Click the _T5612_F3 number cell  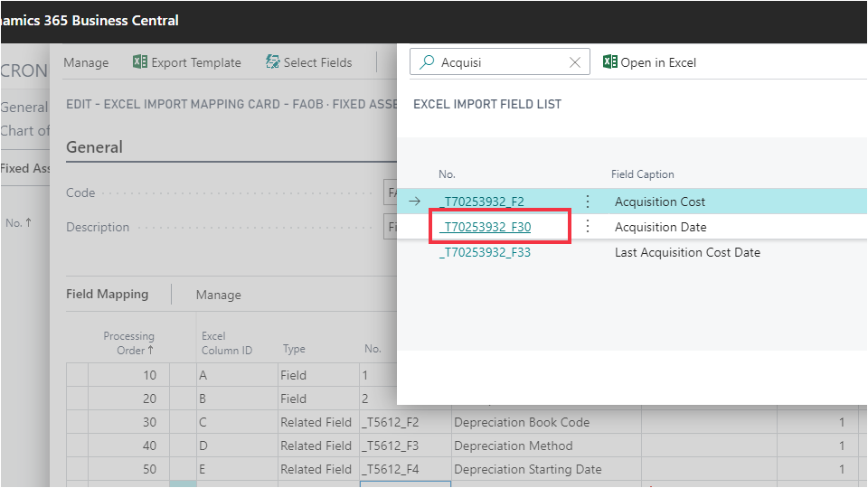point(405,446)
